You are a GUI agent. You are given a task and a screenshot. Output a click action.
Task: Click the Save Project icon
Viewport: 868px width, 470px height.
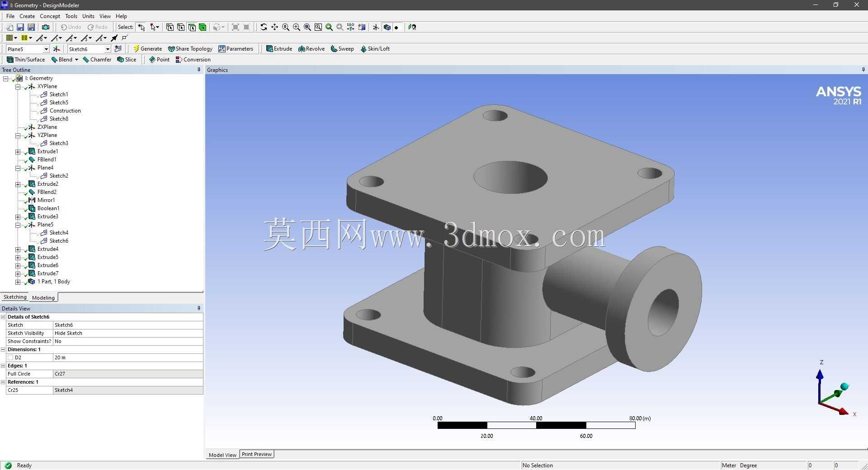click(x=20, y=27)
